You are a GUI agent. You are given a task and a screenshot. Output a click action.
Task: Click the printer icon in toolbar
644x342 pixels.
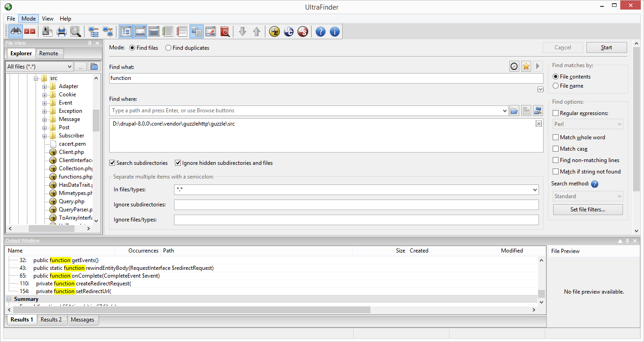[x=62, y=32]
